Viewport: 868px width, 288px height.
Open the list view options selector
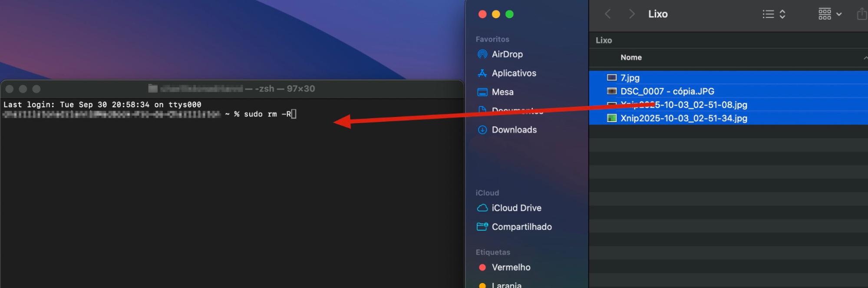pos(774,14)
